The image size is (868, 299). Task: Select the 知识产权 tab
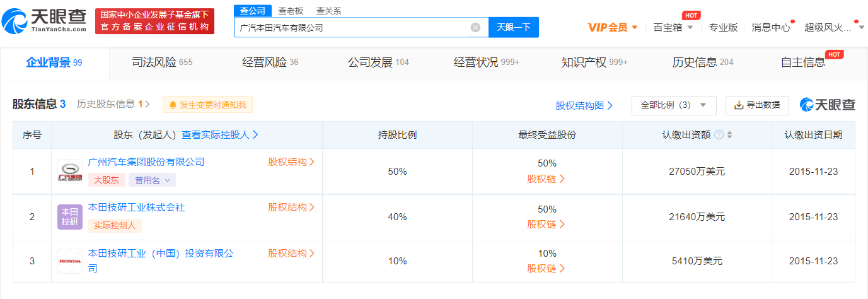coord(594,62)
